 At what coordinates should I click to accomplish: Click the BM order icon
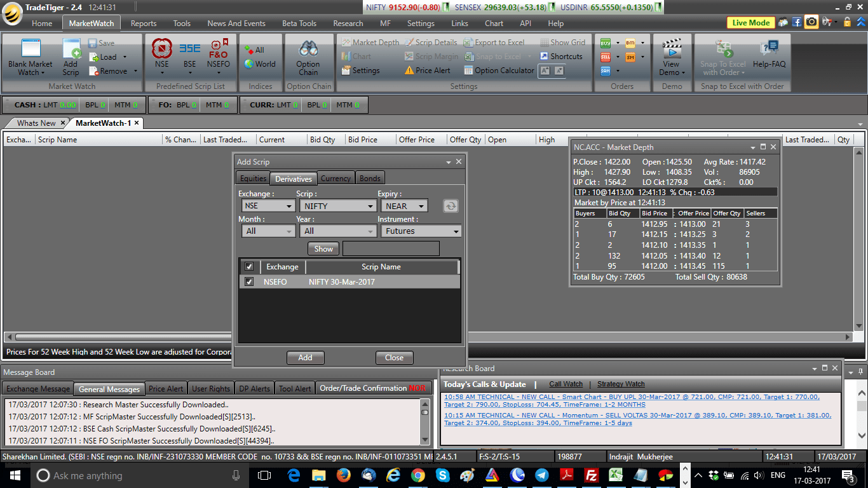[630, 43]
